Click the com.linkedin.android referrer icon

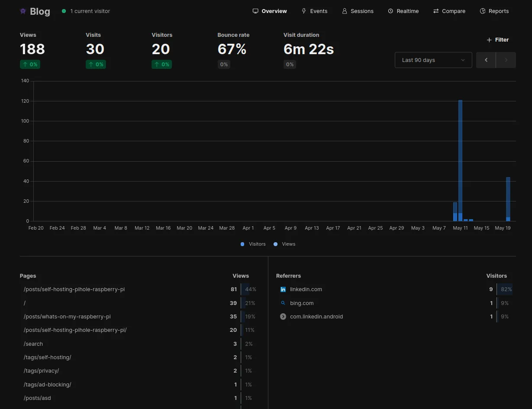click(x=283, y=317)
